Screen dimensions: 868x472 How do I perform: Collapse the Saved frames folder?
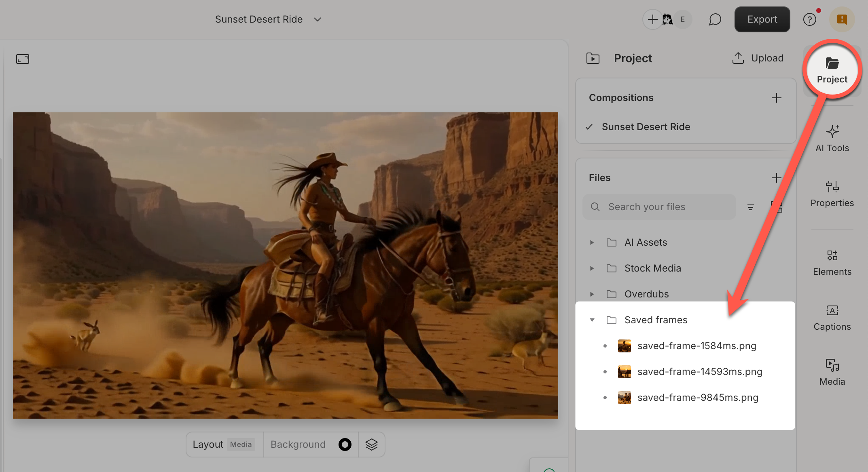[x=592, y=320]
